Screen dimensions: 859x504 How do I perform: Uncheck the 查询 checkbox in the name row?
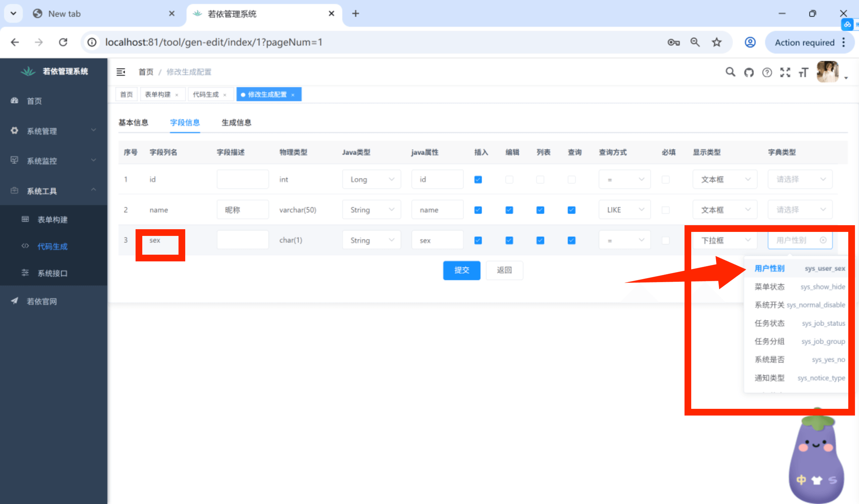tap(572, 210)
